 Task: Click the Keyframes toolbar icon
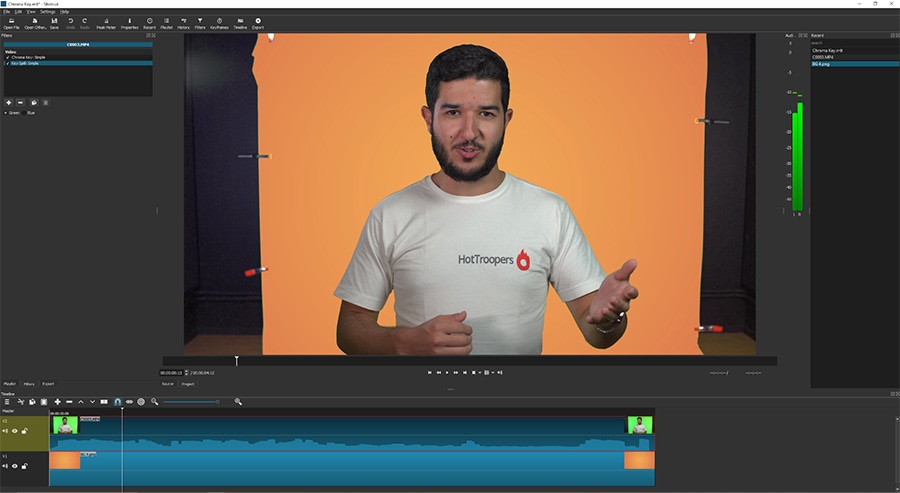coord(219,23)
